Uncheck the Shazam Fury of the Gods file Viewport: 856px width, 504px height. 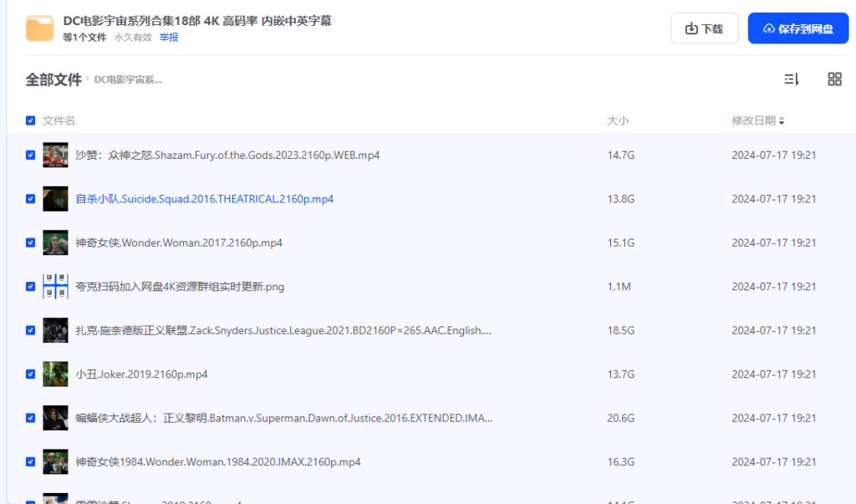[31, 155]
